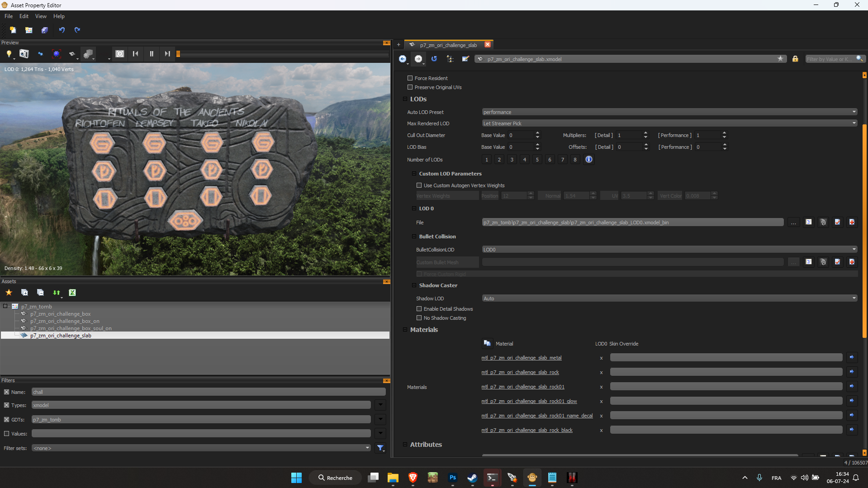Open mtl_p7_zm_ori_challenge_slab_rock01_name_decal link
Viewport: 868px width, 488px height.
[537, 416]
